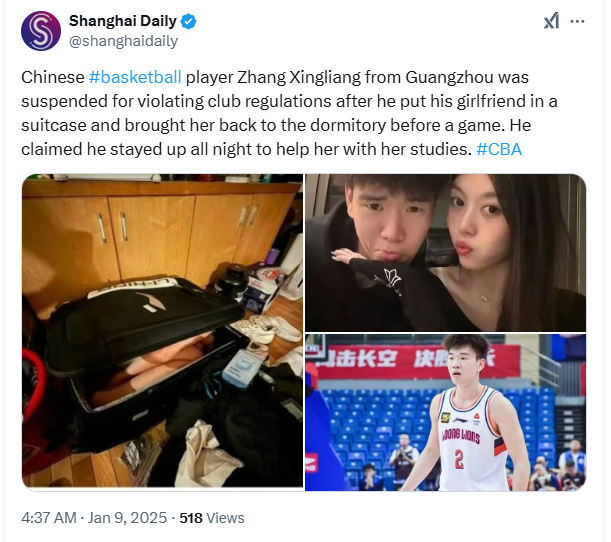
Task: Open the Grok xI icon
Action: tap(551, 21)
